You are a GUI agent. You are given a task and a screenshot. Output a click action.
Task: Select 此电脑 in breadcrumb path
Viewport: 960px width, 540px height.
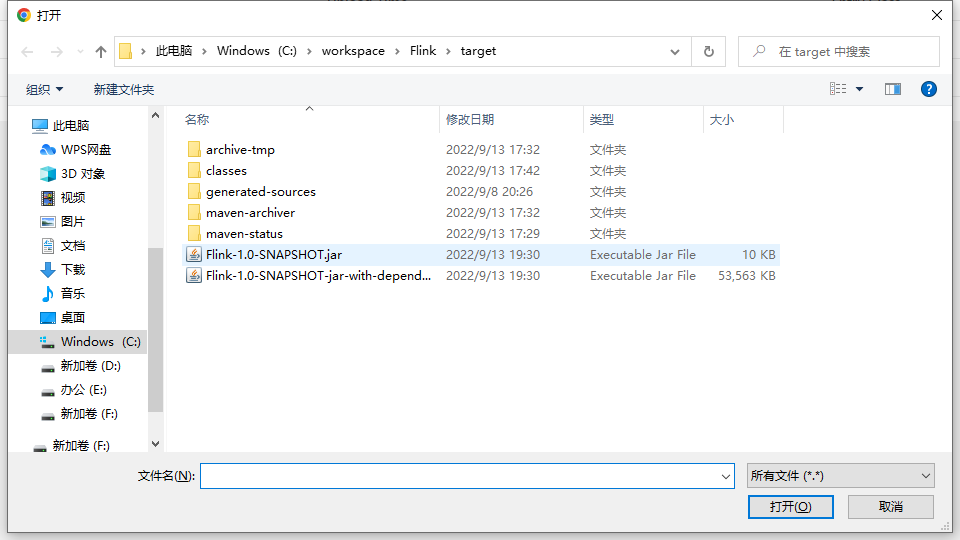click(173, 51)
